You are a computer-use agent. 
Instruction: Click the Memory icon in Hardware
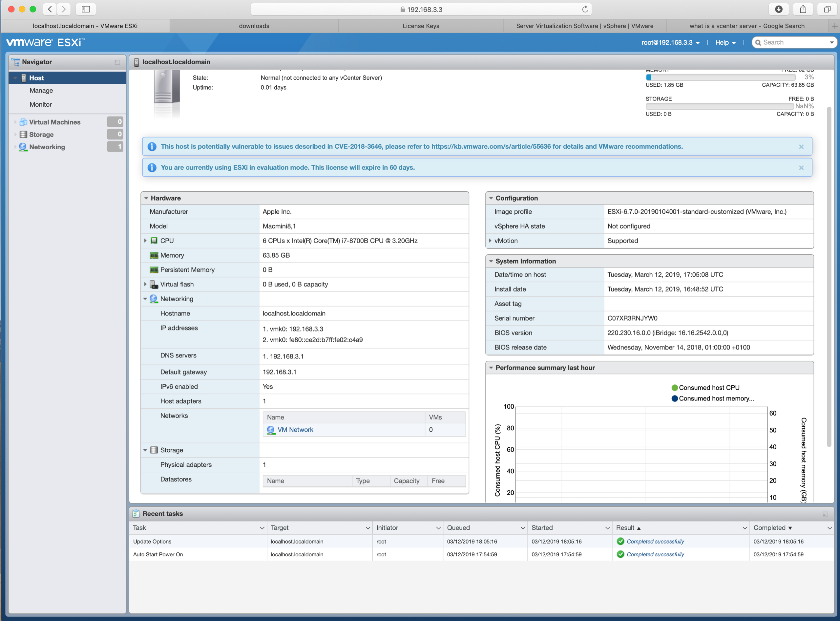point(154,255)
